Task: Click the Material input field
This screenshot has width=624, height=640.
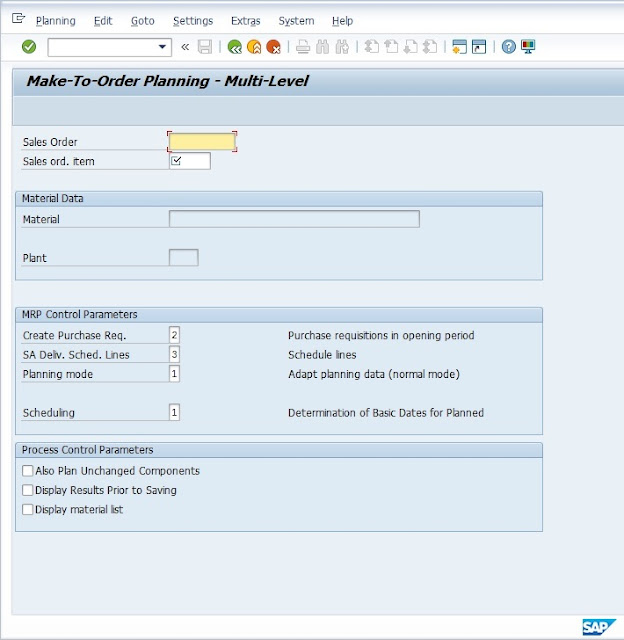Action: pyautogui.click(x=294, y=219)
